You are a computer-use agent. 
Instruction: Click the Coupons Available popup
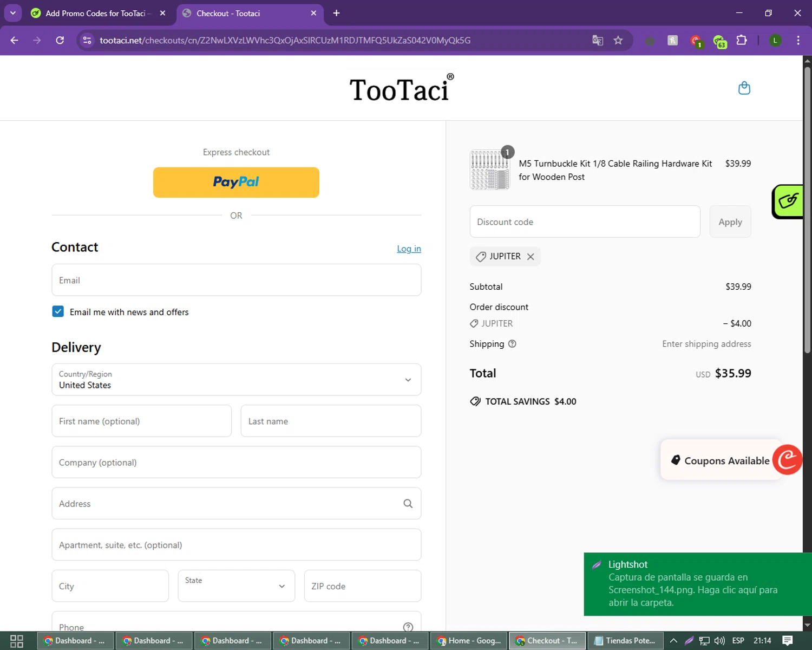coord(721,460)
